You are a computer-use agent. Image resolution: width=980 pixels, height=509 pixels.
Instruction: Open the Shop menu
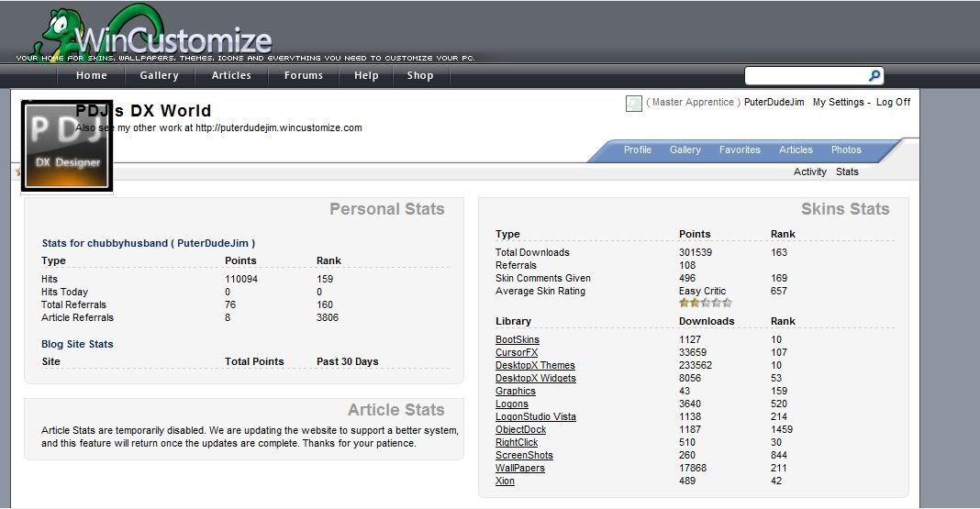pos(420,75)
